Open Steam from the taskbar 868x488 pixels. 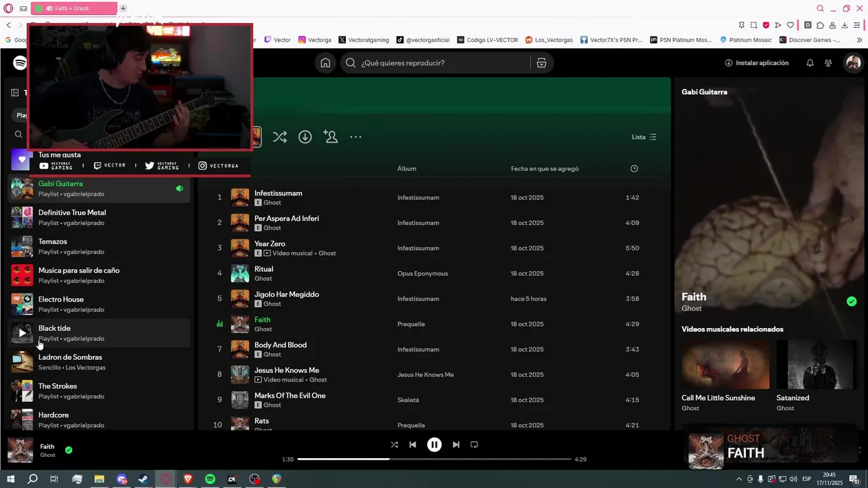pos(143,479)
